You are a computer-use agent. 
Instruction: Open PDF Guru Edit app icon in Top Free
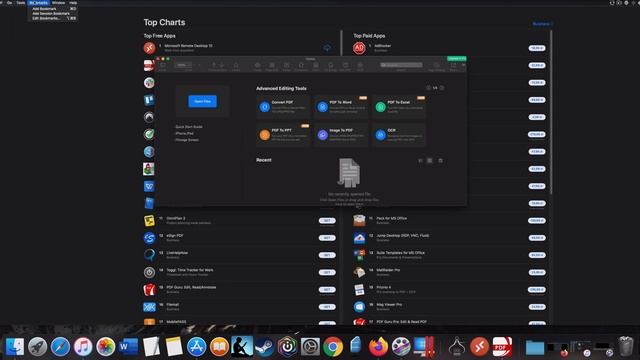(x=149, y=289)
